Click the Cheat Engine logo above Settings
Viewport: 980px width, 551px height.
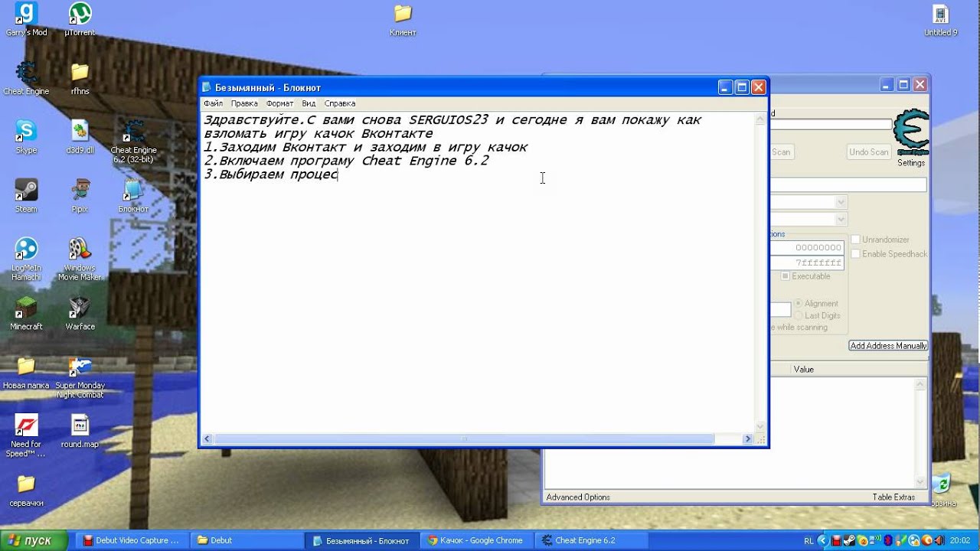click(911, 133)
